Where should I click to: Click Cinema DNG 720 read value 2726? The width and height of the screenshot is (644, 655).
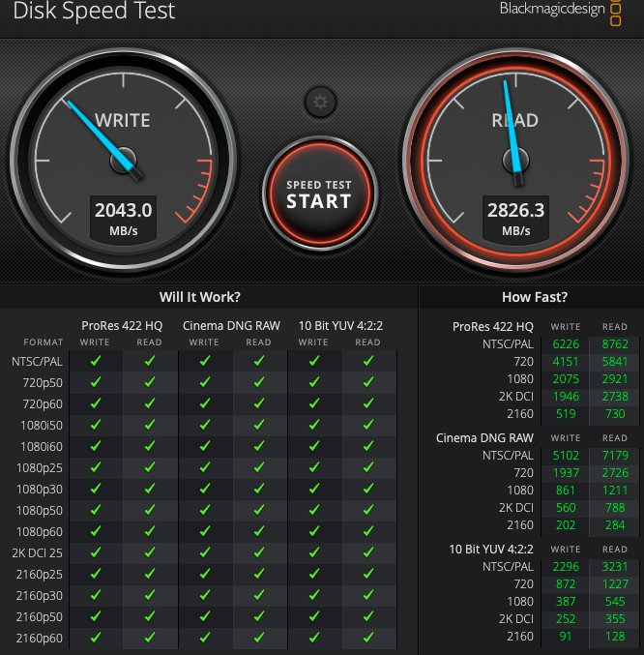click(x=615, y=473)
